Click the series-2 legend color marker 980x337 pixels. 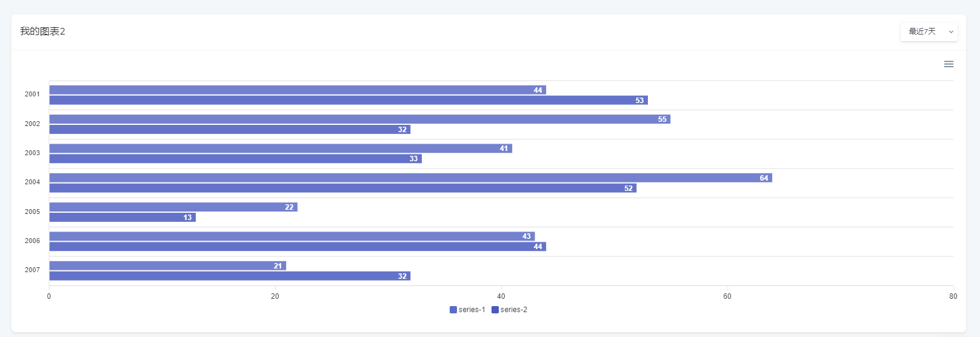[x=495, y=310]
